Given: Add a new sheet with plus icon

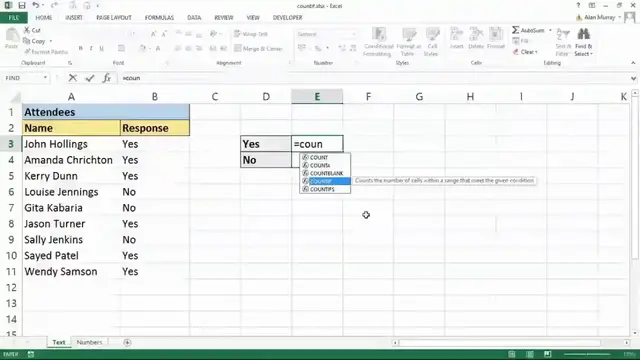Looking at the screenshot, I should (x=127, y=342).
